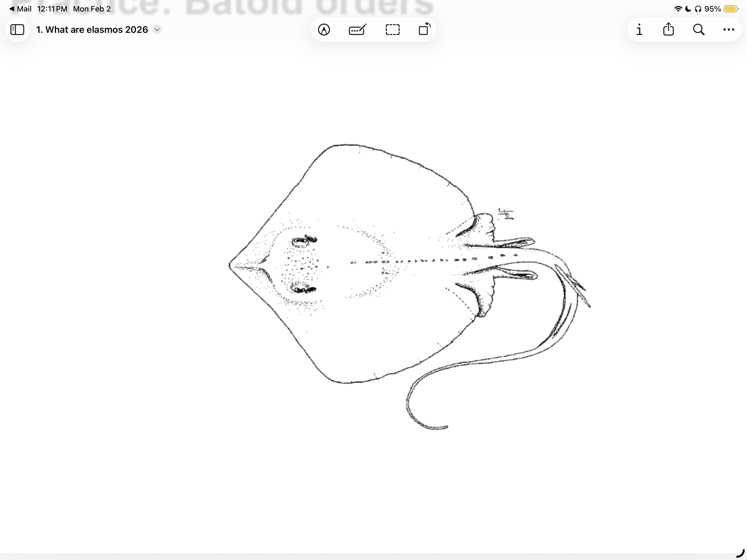
Task: Tap the Share icon
Action: click(668, 29)
